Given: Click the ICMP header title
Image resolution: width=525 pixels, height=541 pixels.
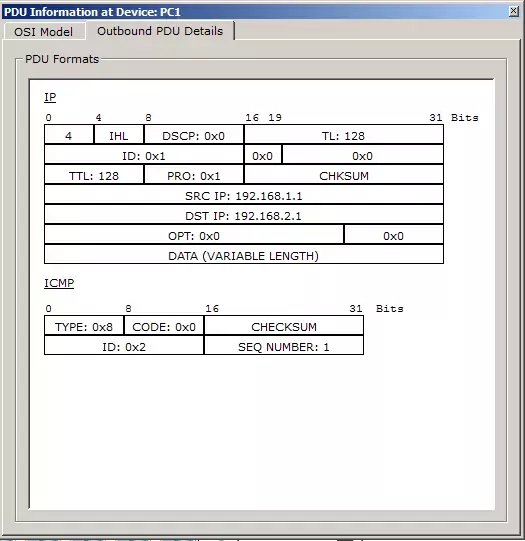Looking at the screenshot, I should click(x=59, y=283).
